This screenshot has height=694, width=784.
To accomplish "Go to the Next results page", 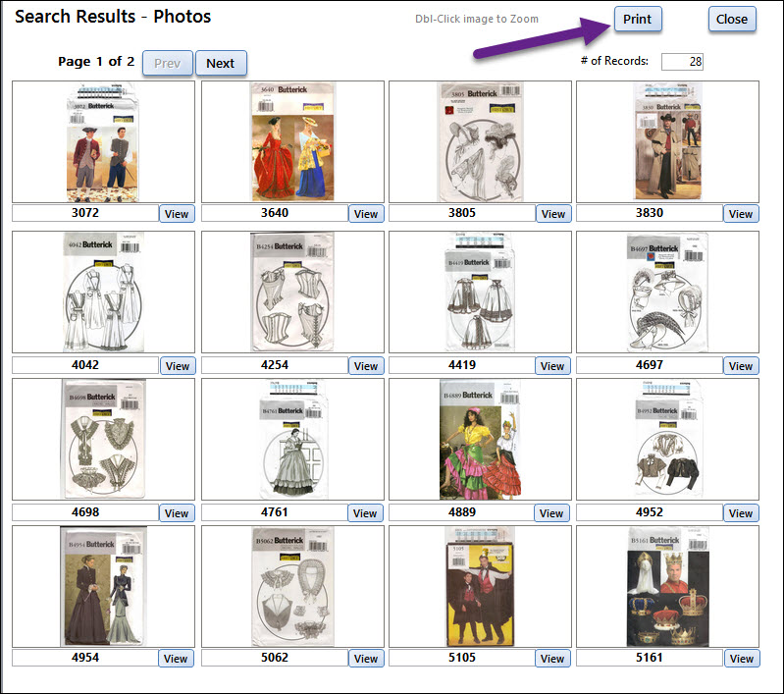I will [221, 63].
